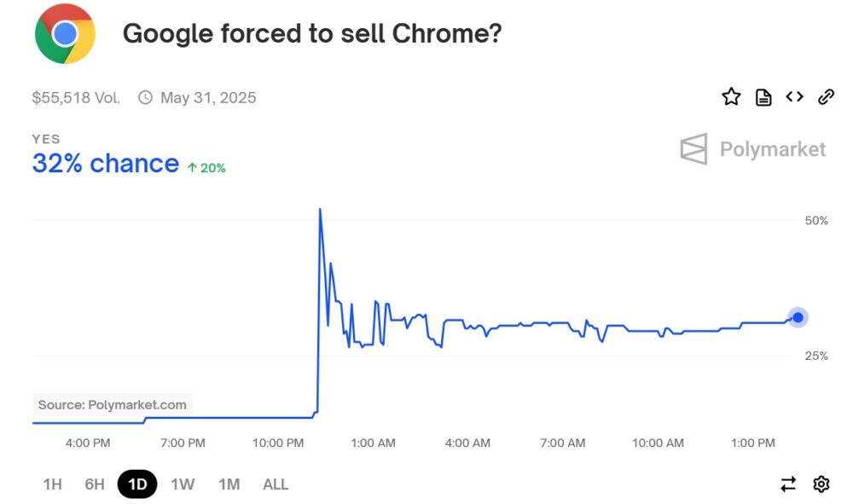Click the $55,518 Vol. label
The height and width of the screenshot is (504, 853).
click(75, 97)
